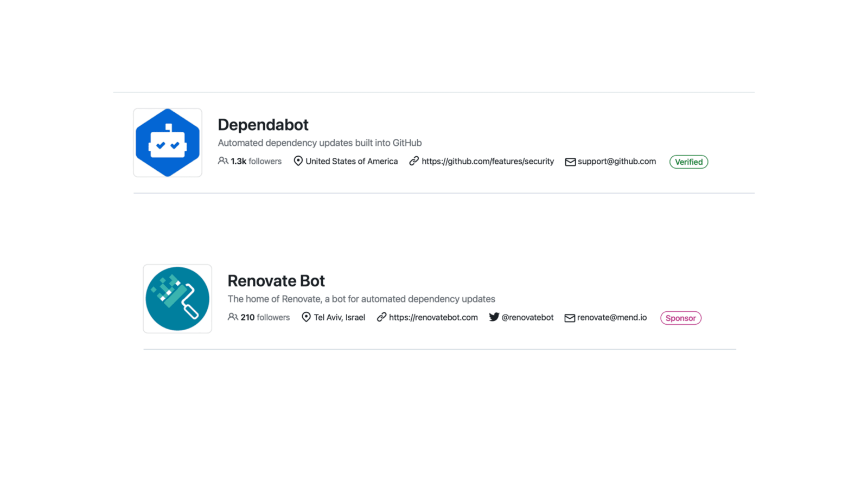Click the Renovate Bot paint roller avatar
This screenshot has height=488, width=868.
(x=177, y=299)
